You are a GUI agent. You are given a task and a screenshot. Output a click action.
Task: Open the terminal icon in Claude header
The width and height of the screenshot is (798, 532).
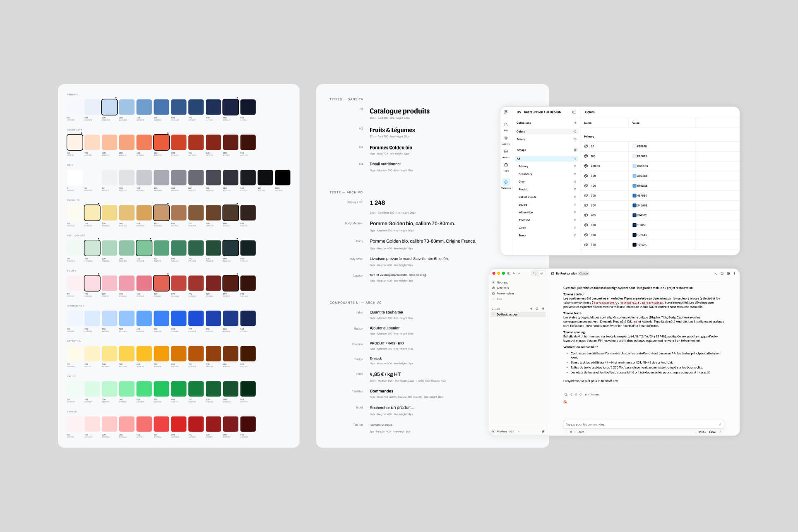tap(716, 273)
